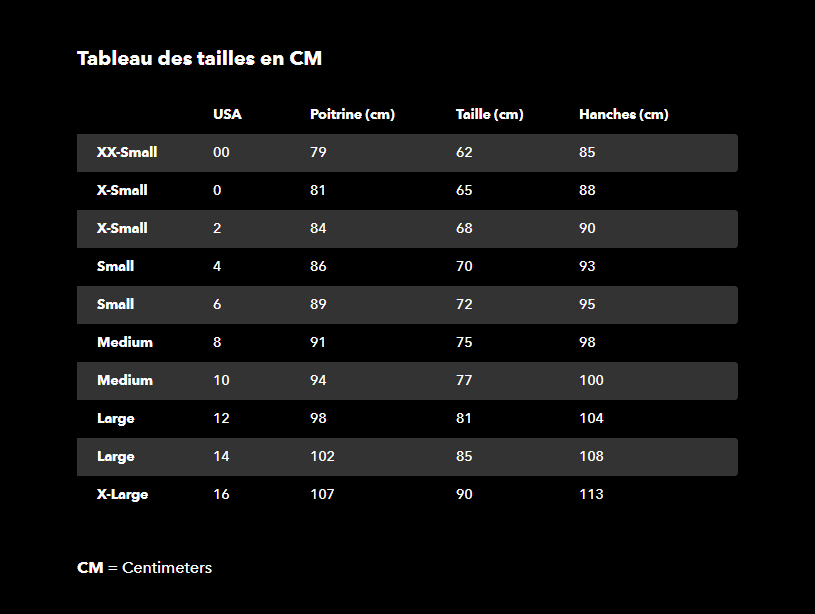Click the "Tableau des tailles en CM" heading
The height and width of the screenshot is (614, 815).
pyautogui.click(x=199, y=58)
